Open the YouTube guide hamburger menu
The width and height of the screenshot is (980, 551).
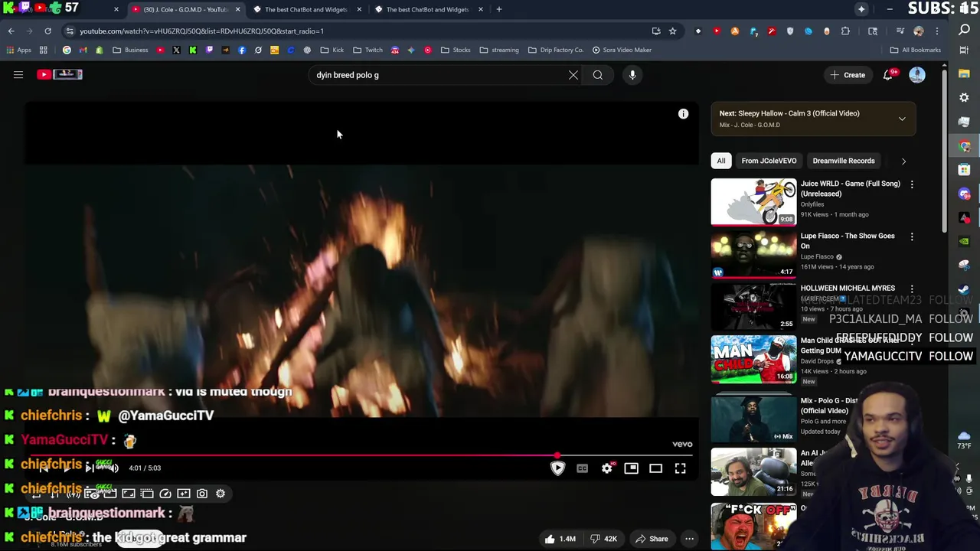[18, 75]
